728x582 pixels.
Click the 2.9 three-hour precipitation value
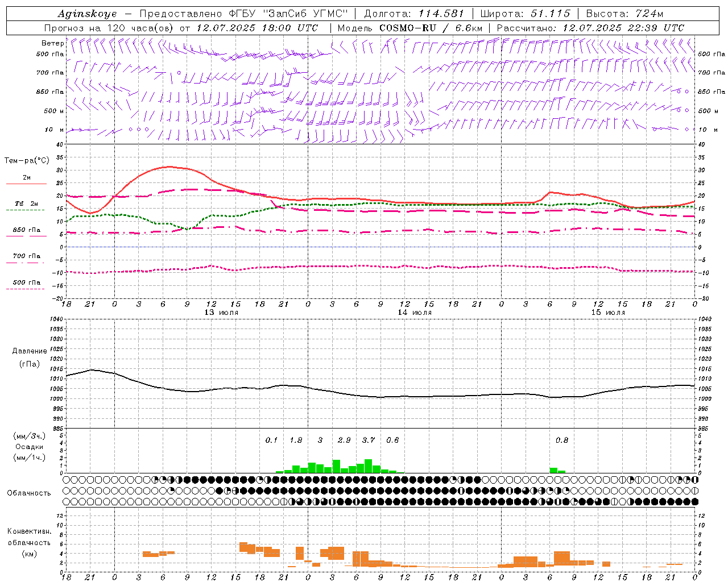pyautogui.click(x=344, y=440)
